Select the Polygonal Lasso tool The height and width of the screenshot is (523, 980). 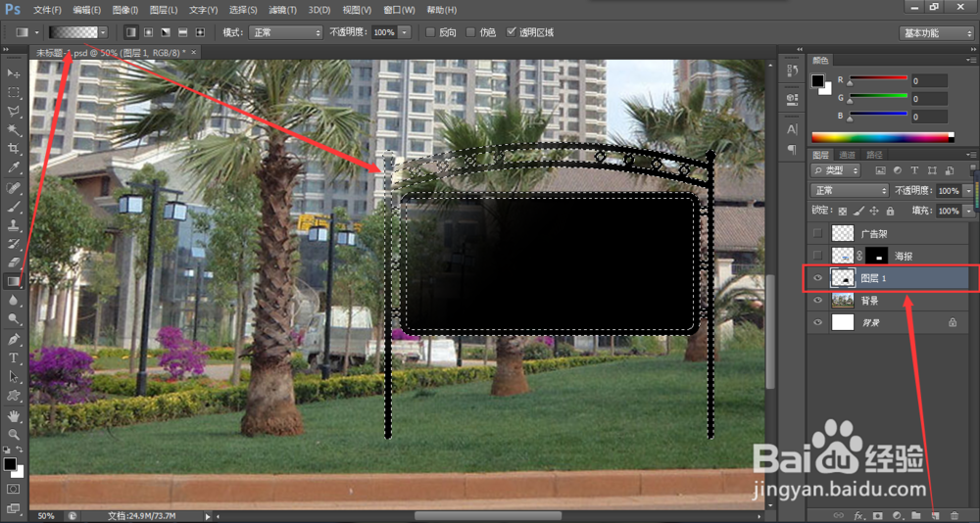click(x=13, y=112)
